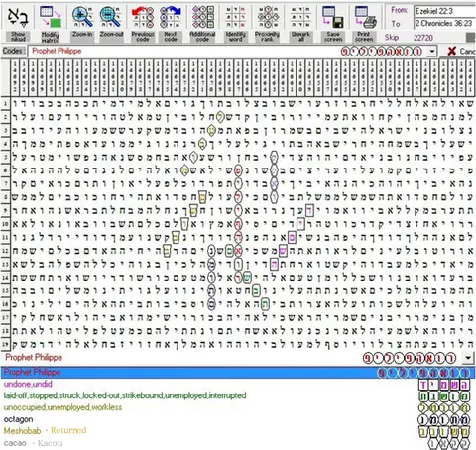Screen dimensions: 476x450
Task: Select the 'laid-off,stopped,struck' list entry
Action: tap(125, 395)
